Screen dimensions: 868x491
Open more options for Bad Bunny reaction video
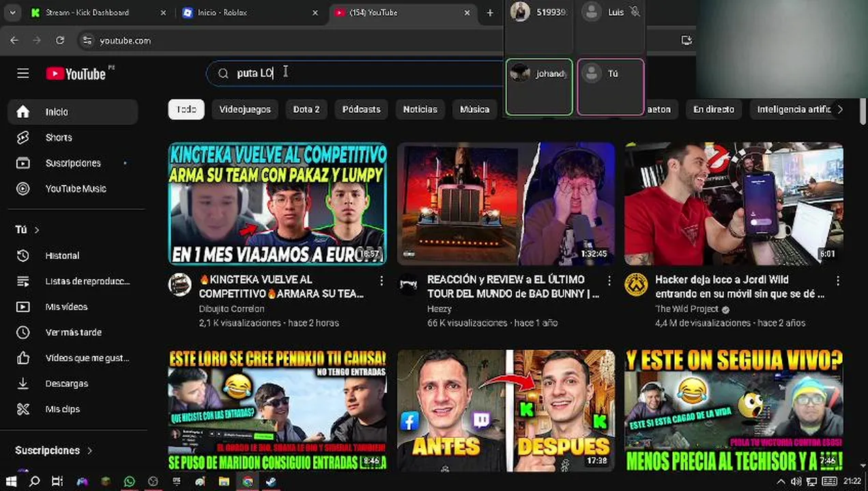pos(609,280)
